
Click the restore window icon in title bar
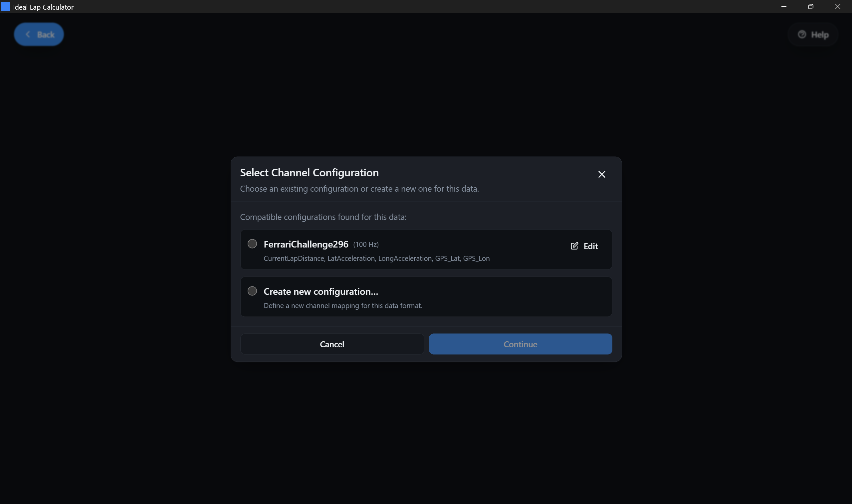click(x=811, y=6)
